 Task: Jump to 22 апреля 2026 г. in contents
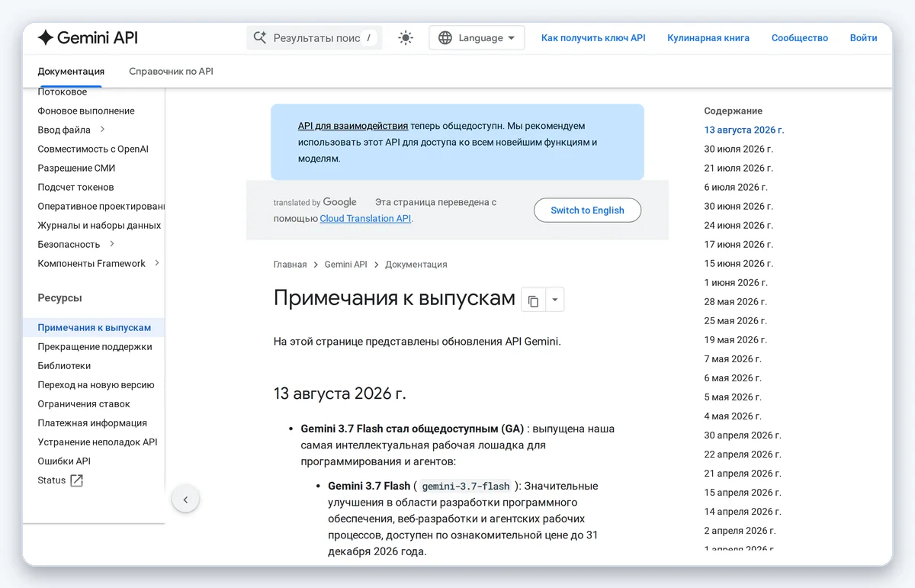pos(743,455)
